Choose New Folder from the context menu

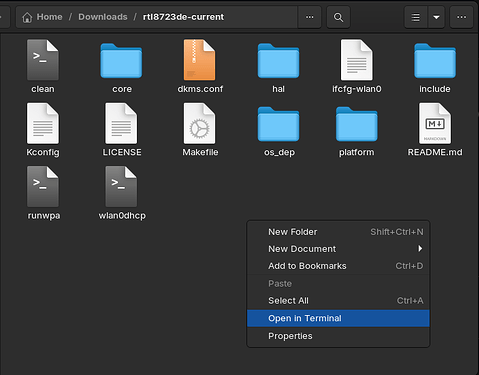(x=338, y=232)
